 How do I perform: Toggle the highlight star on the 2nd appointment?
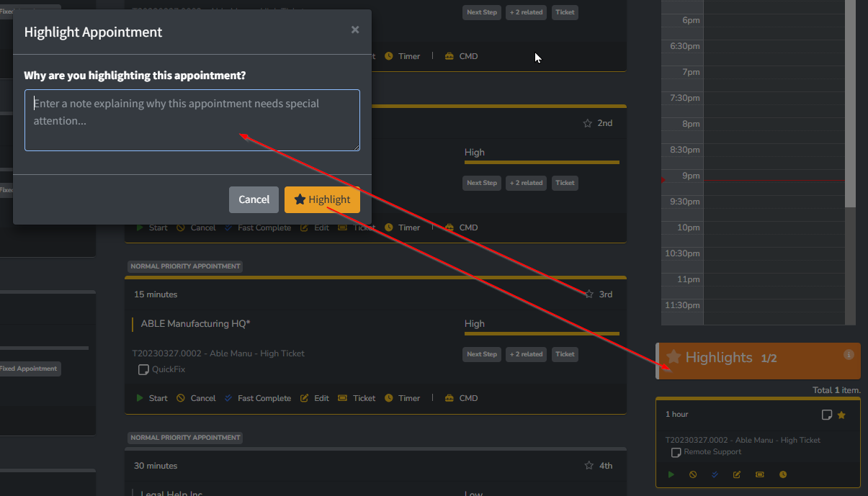[588, 123]
